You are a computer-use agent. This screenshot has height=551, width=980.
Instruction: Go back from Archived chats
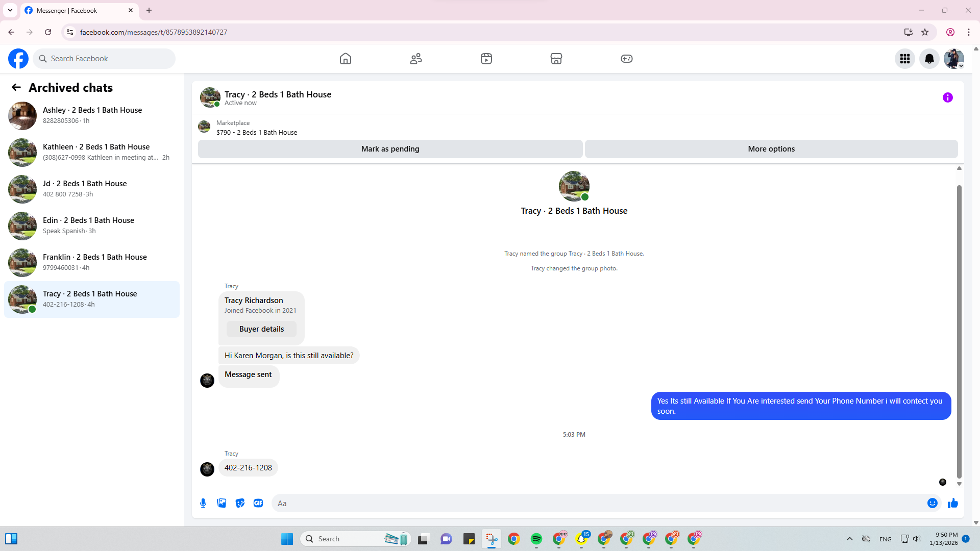click(x=16, y=88)
